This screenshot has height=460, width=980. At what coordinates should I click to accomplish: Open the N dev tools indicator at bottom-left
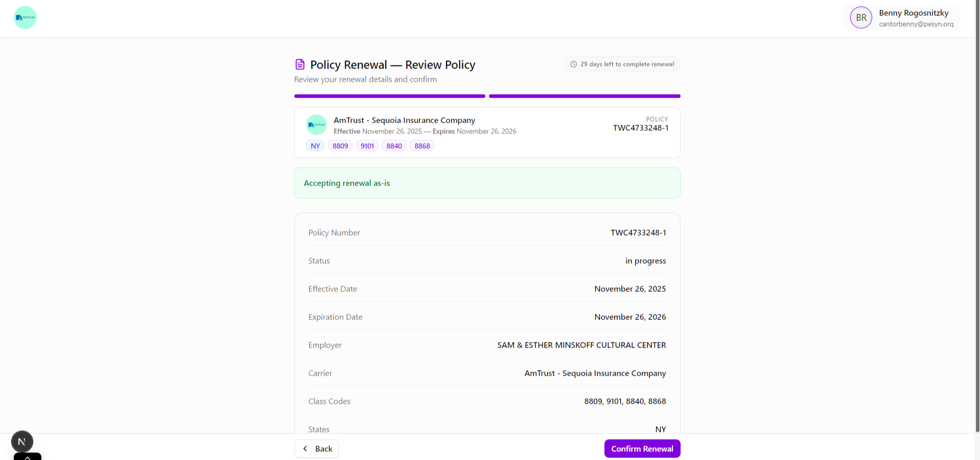tap(21, 441)
